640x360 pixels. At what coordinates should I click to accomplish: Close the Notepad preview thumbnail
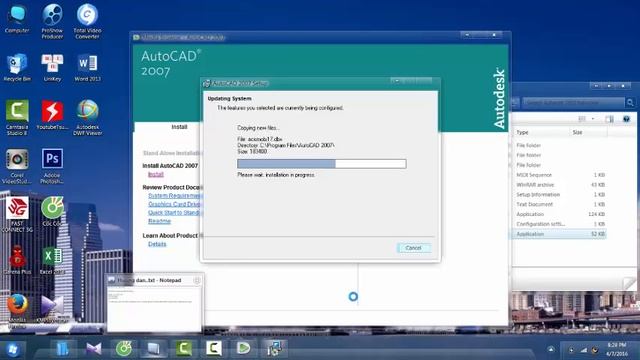click(197, 280)
